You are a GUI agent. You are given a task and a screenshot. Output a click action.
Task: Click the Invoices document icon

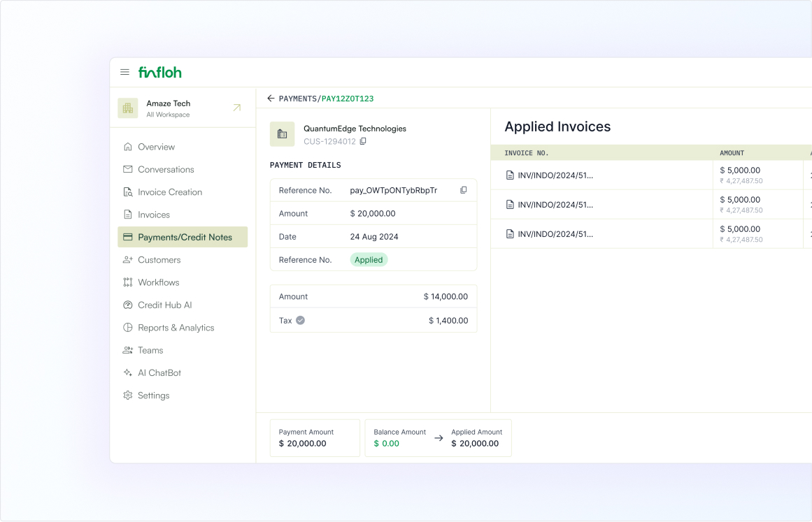pos(128,214)
